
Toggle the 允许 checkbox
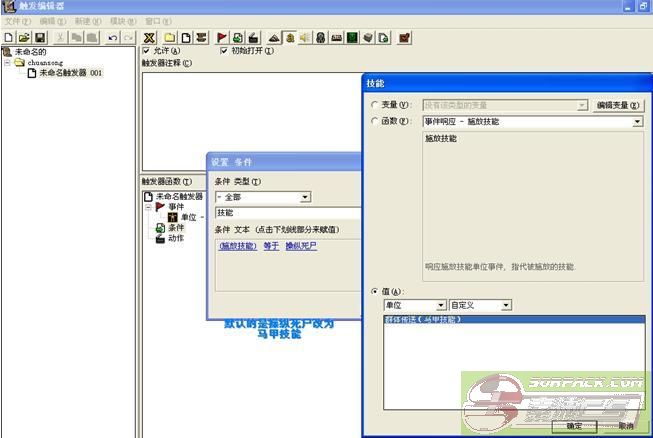coord(147,51)
